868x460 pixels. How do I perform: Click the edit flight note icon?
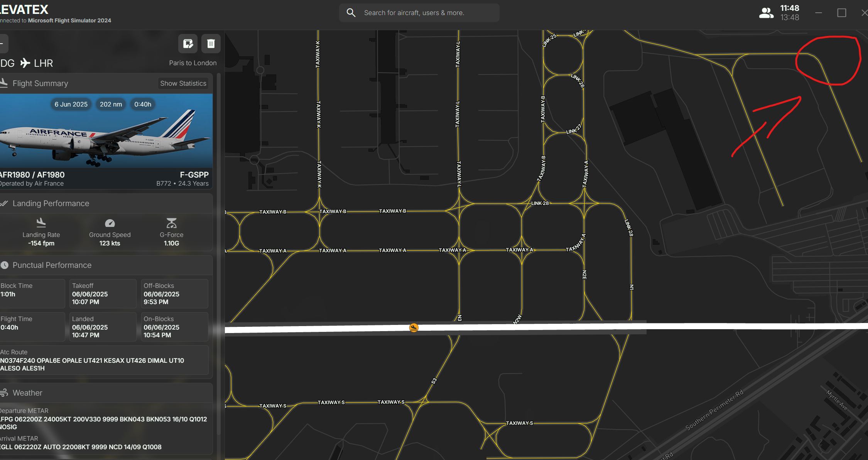point(188,44)
